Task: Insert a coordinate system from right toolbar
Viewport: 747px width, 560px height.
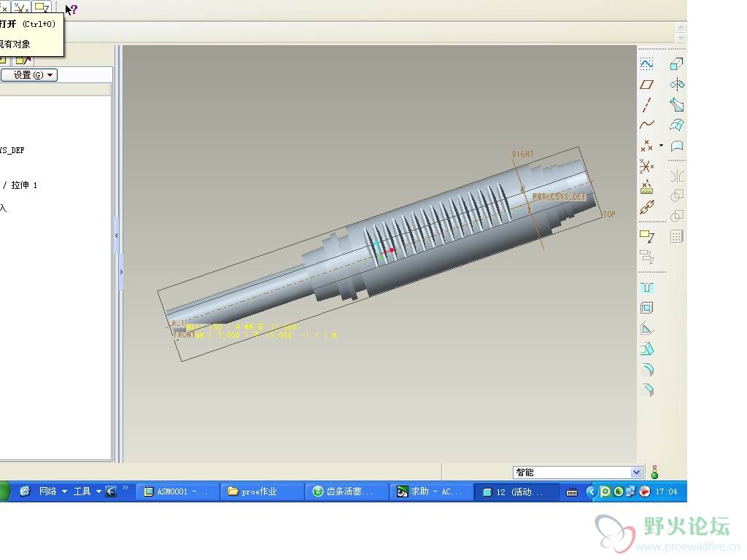Action: coord(646,166)
